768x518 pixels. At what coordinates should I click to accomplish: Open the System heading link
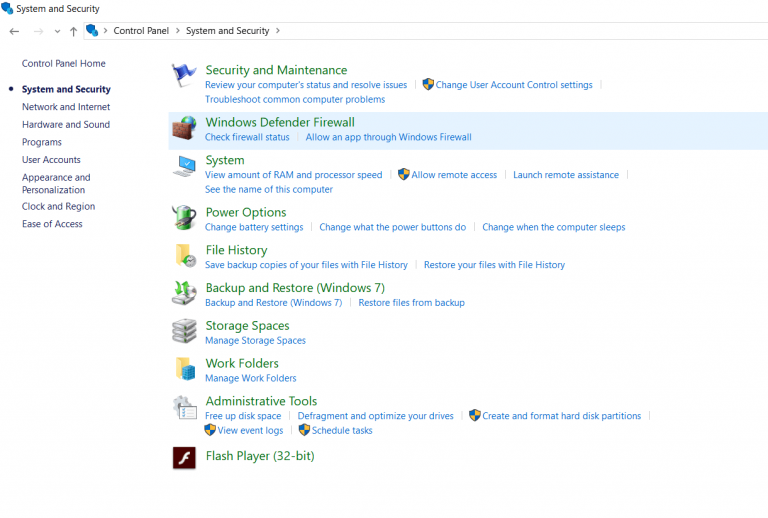click(x=225, y=160)
